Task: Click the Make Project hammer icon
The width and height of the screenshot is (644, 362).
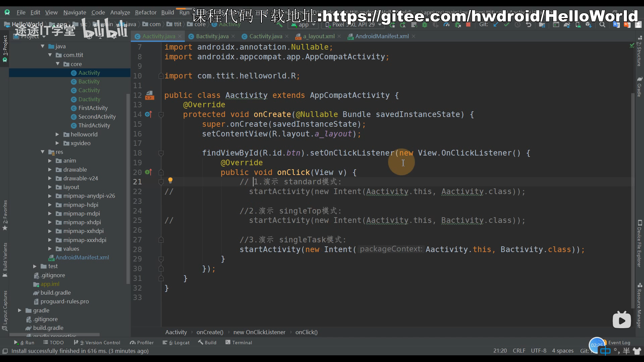Action: 280,24
